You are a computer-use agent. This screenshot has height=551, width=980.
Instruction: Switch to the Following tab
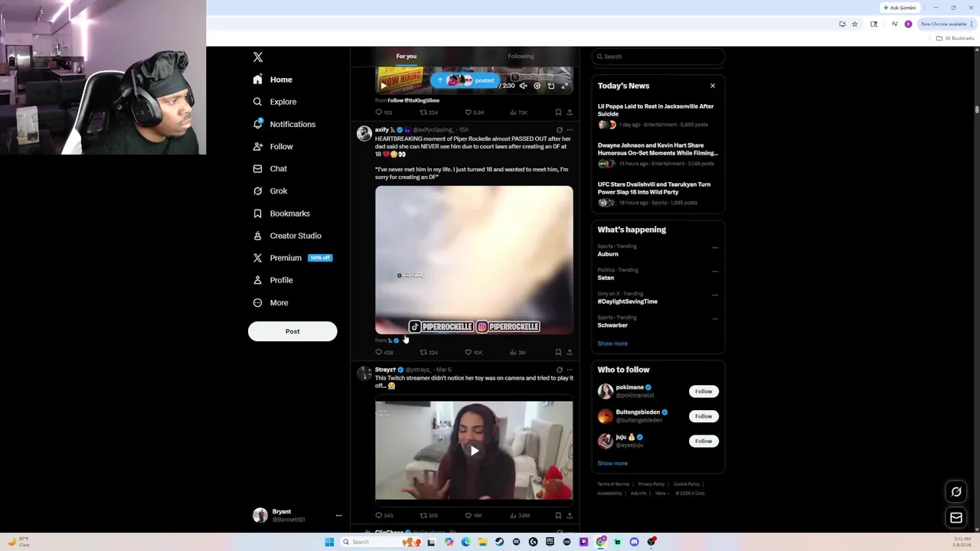point(521,56)
